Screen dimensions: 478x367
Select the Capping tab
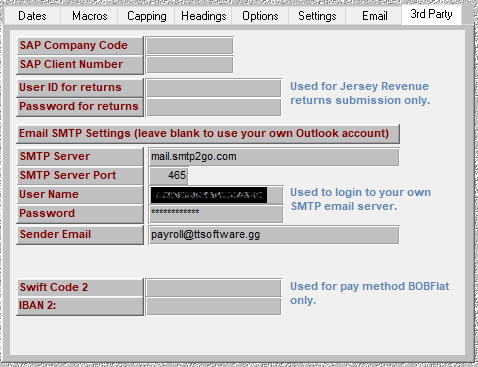point(146,16)
